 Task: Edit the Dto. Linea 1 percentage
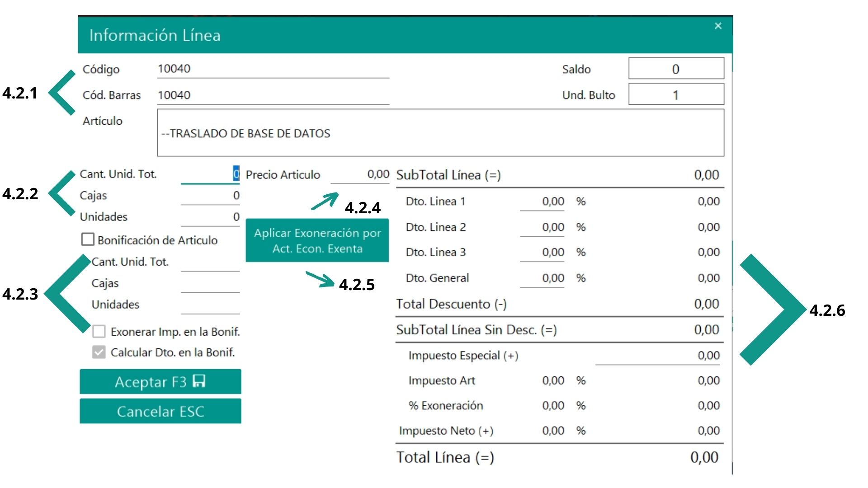click(542, 202)
